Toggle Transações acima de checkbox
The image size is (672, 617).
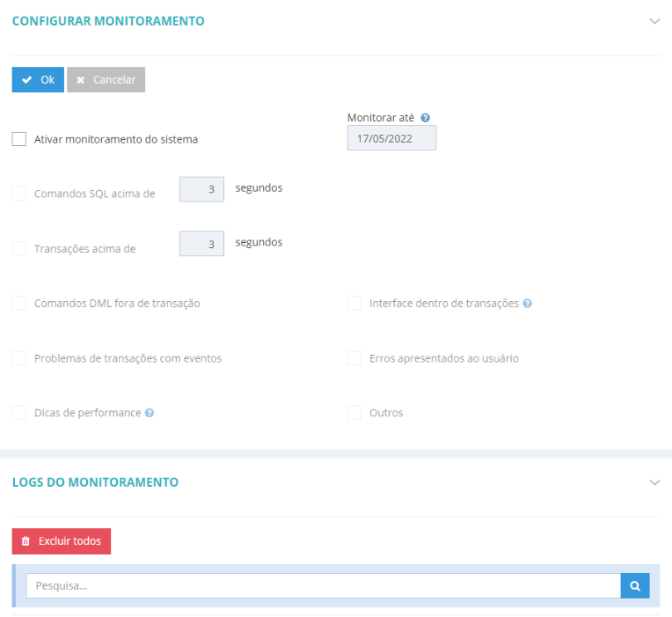19,248
